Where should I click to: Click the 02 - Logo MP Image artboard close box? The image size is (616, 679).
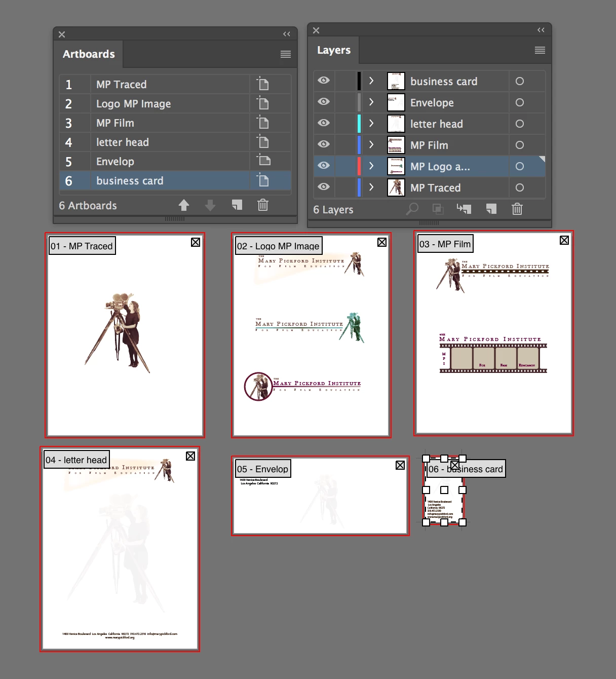pos(382,242)
